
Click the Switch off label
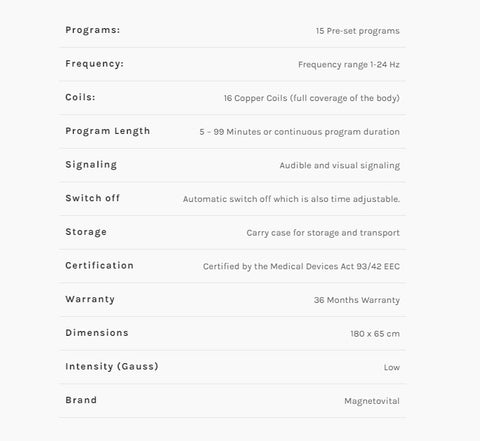click(x=93, y=198)
